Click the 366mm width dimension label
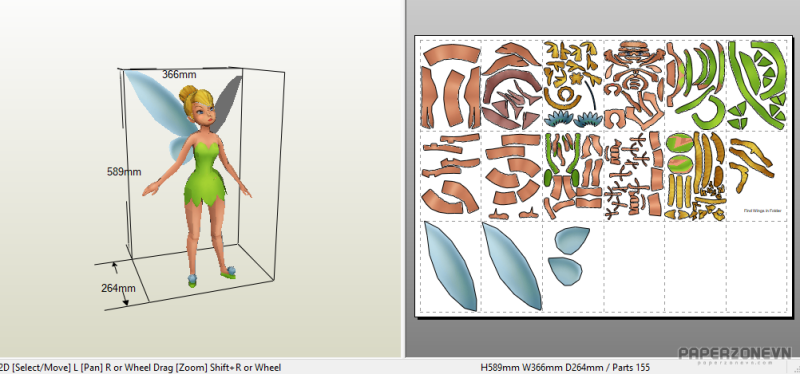 click(x=179, y=74)
